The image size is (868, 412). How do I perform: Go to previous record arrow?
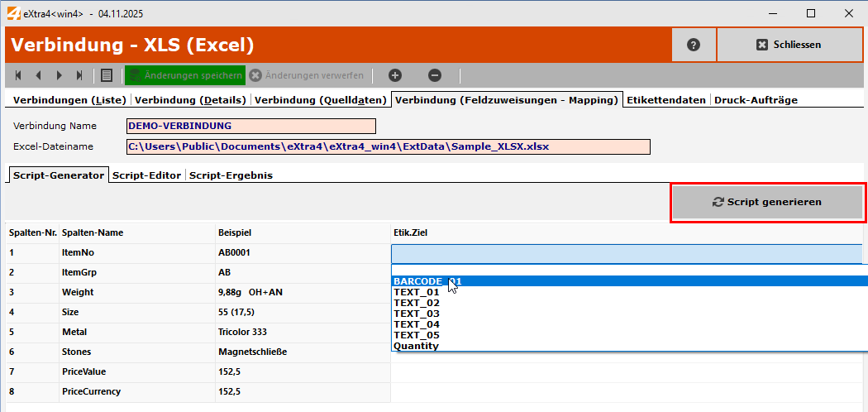pos(38,75)
